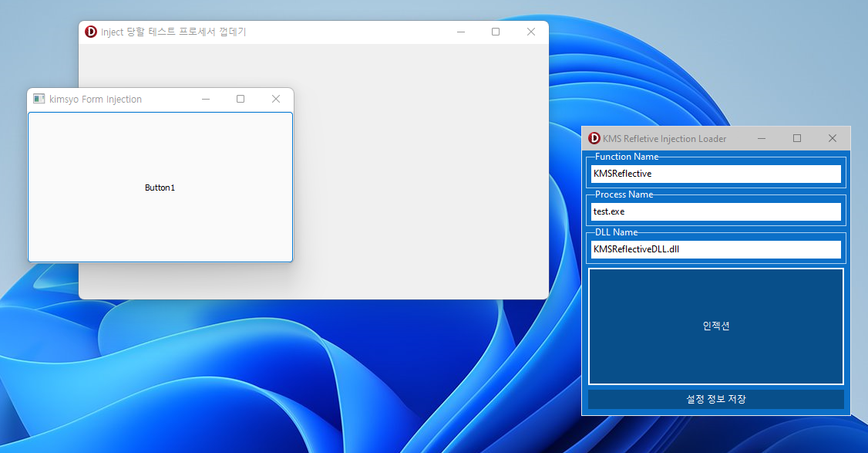Click Button1 in kimsyo Form Injection window
This screenshot has width=868, height=453.
tap(160, 188)
